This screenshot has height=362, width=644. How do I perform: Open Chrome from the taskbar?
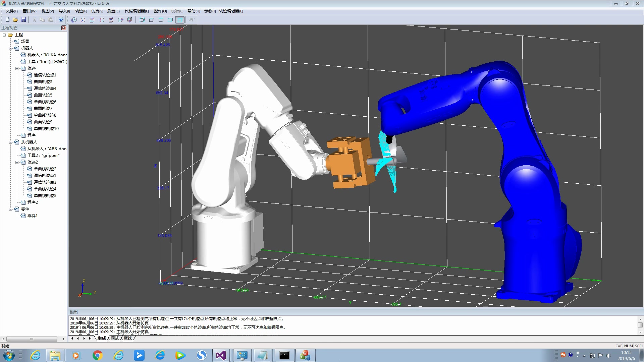98,355
